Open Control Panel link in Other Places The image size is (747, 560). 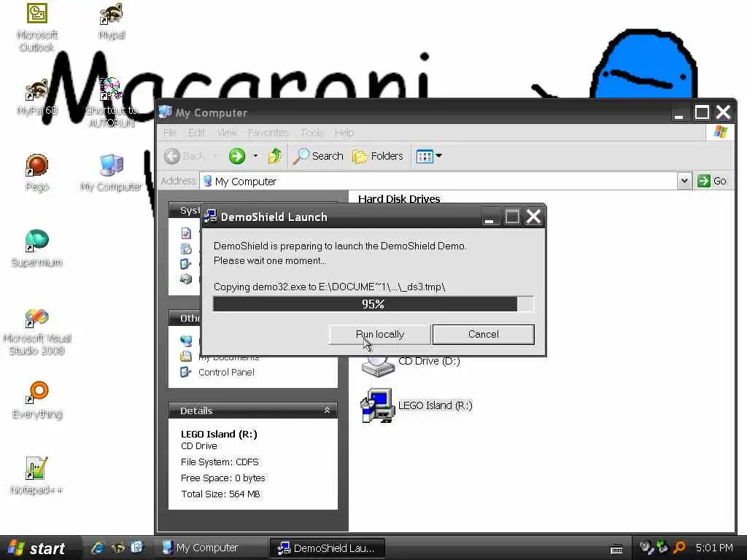(x=226, y=373)
